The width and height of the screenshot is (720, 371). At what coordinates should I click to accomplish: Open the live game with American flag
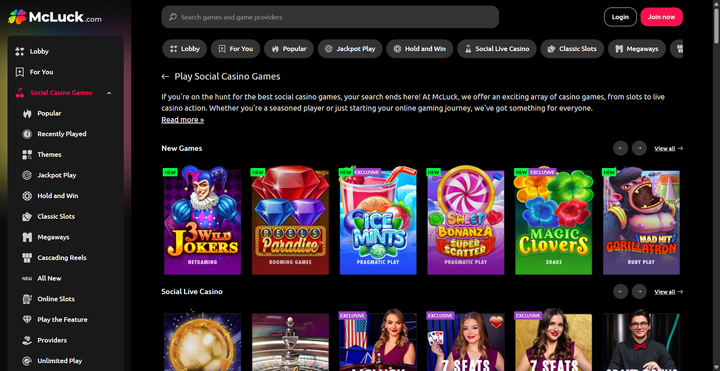click(378, 340)
